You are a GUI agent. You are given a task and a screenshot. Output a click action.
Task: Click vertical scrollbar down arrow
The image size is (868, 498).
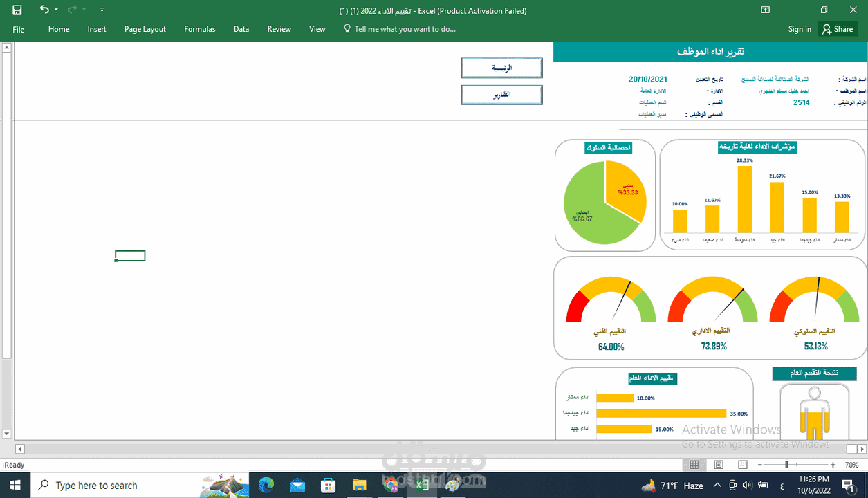click(x=6, y=434)
